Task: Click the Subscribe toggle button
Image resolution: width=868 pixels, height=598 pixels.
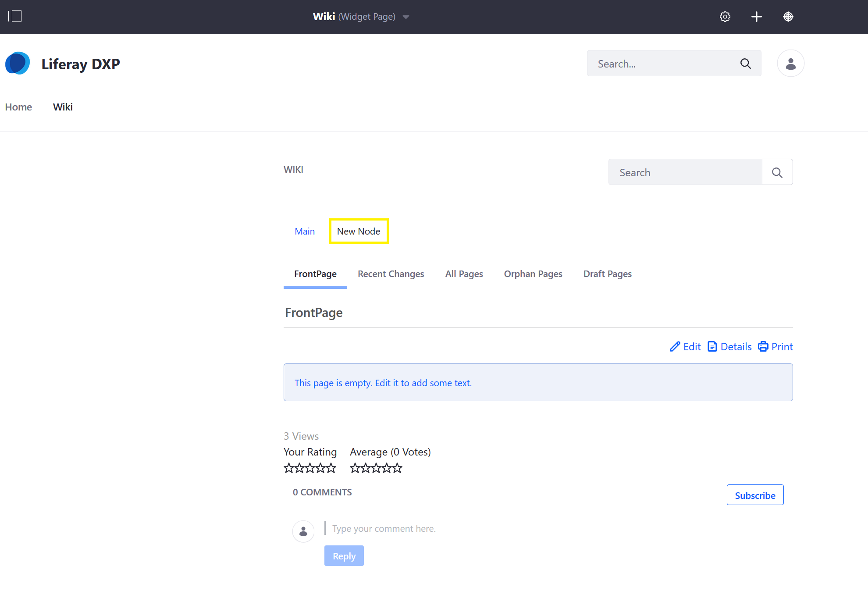Action: pyautogui.click(x=754, y=495)
